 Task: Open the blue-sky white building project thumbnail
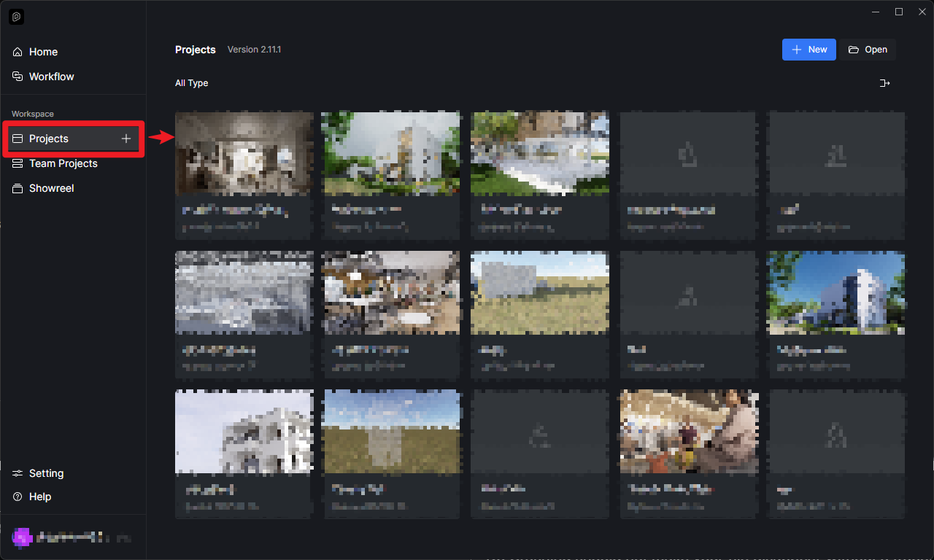pyautogui.click(x=835, y=293)
